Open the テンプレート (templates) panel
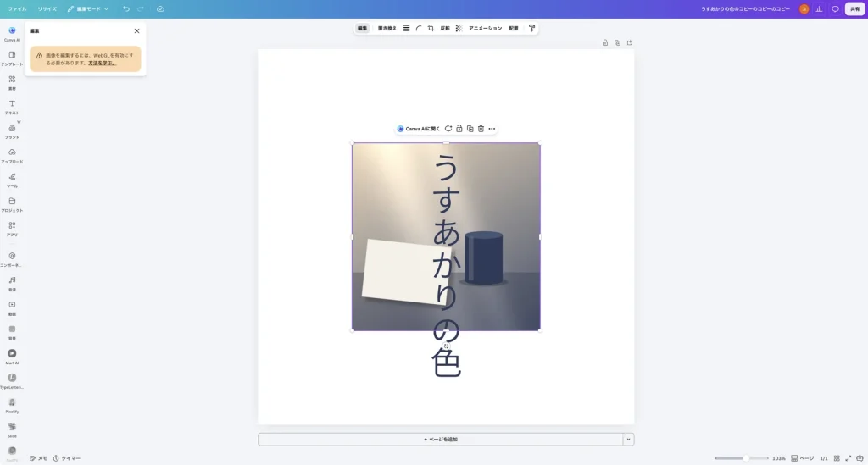This screenshot has height=465, width=868. (12, 58)
